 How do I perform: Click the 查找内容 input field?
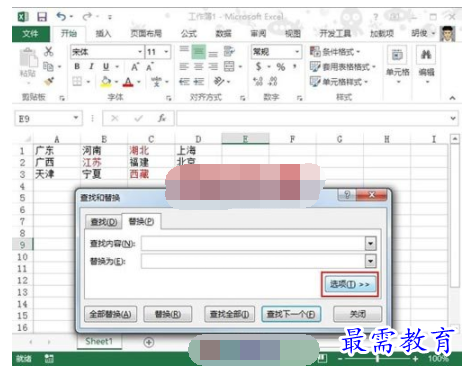pos(253,244)
